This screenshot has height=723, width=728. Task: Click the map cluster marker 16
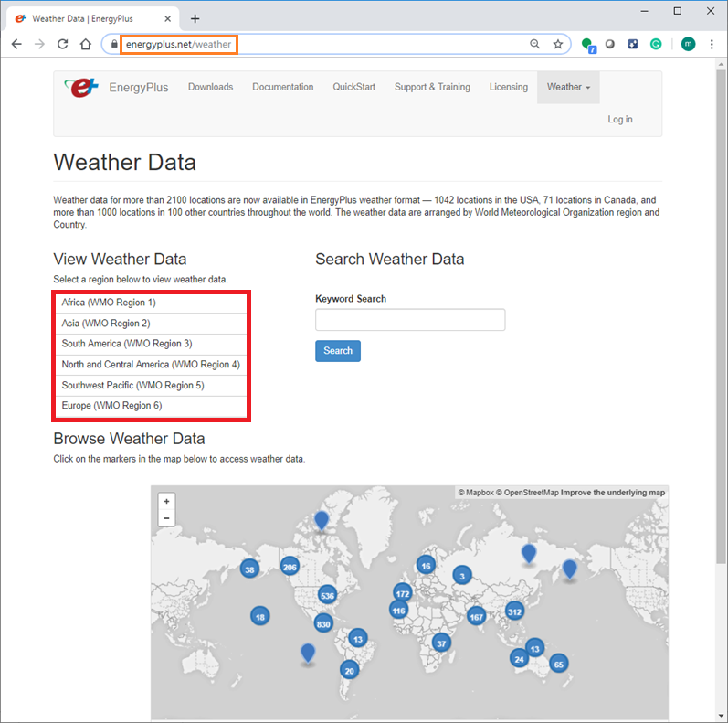426,566
